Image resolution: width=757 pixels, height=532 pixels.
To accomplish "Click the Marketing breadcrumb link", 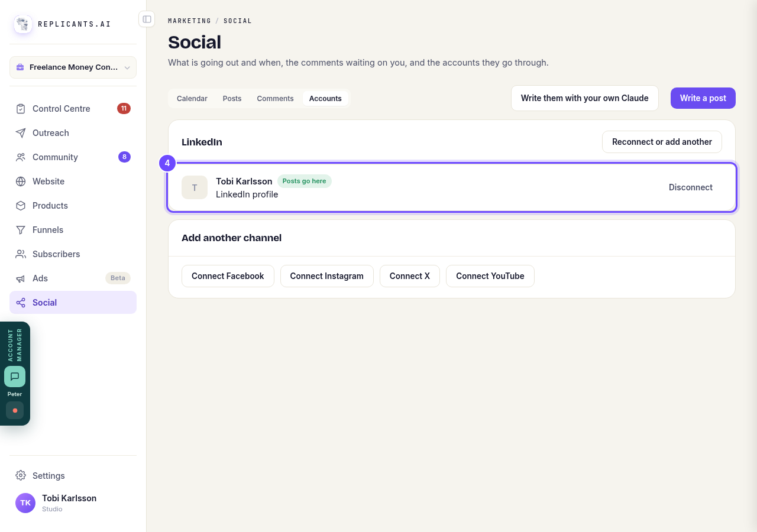I will 189,21.
